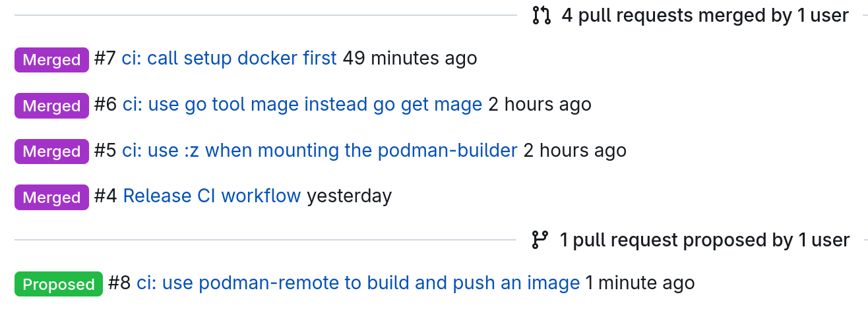
Task: Click the Merged badge for pull request #7
Action: tap(51, 59)
